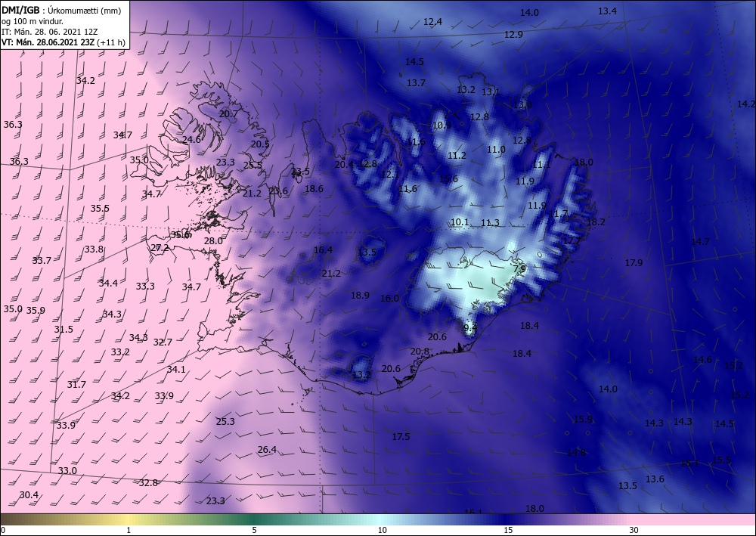Click the map value 20.7
Screen dimensions: 756x536
tap(228, 114)
